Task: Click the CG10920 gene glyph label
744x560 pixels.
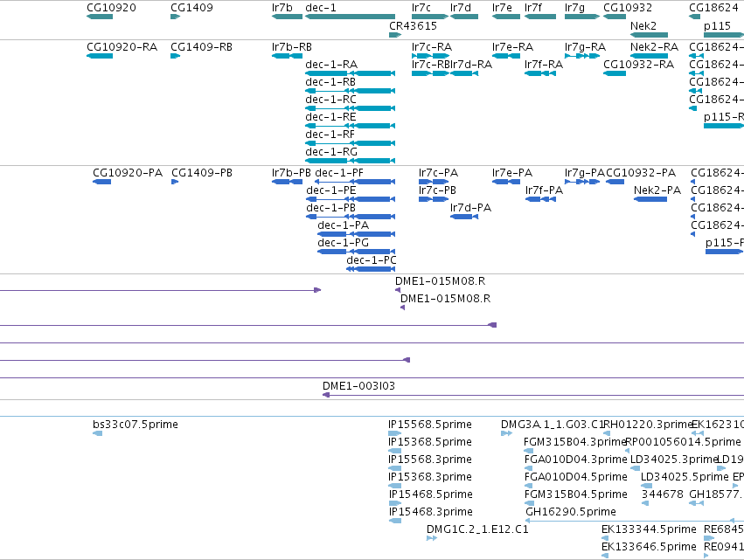Action: click(111, 8)
